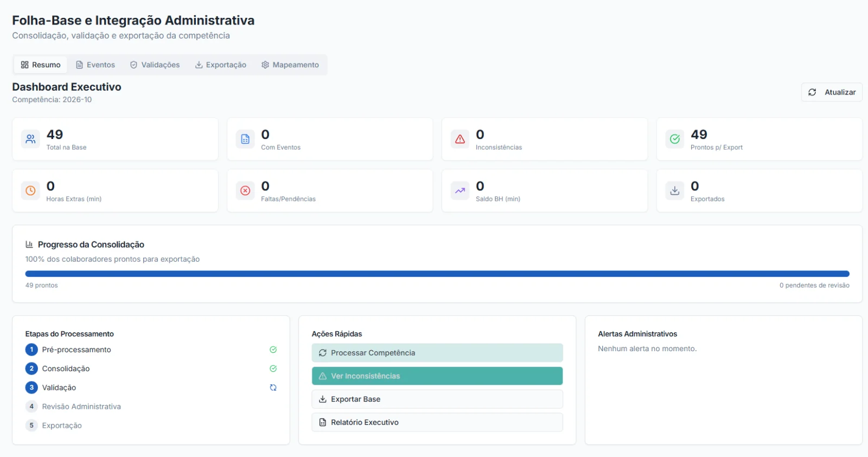The height and width of the screenshot is (457, 868).
Task: Click step number 3 circle for Validação
Action: point(31,388)
